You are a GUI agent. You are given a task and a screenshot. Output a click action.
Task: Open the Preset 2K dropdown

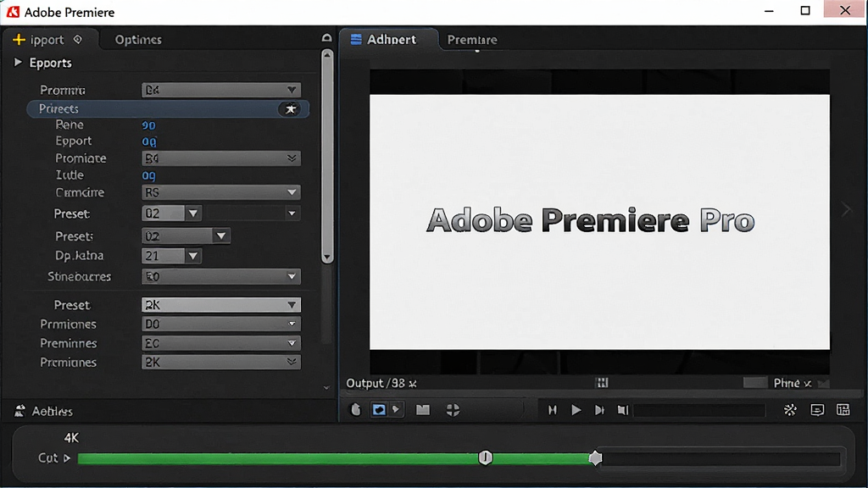221,305
